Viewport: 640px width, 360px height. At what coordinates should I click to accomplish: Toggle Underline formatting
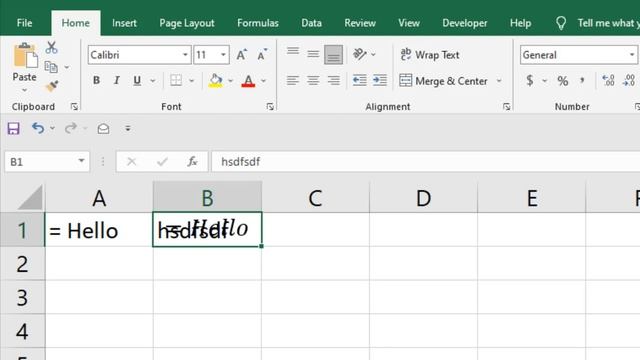click(x=137, y=80)
